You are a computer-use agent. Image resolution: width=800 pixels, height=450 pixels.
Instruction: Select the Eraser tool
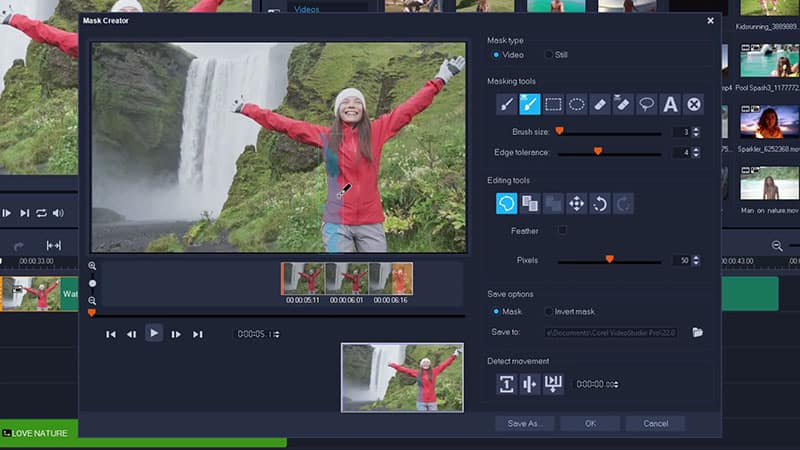600,104
